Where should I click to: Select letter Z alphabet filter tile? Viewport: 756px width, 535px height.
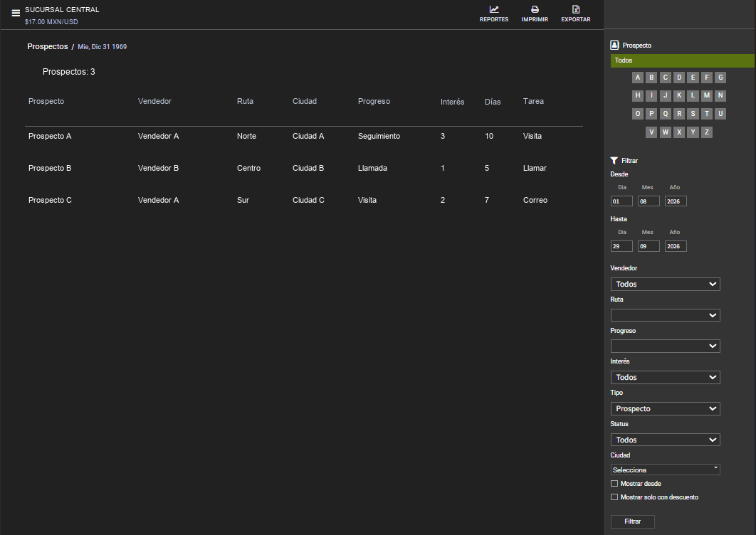(706, 132)
